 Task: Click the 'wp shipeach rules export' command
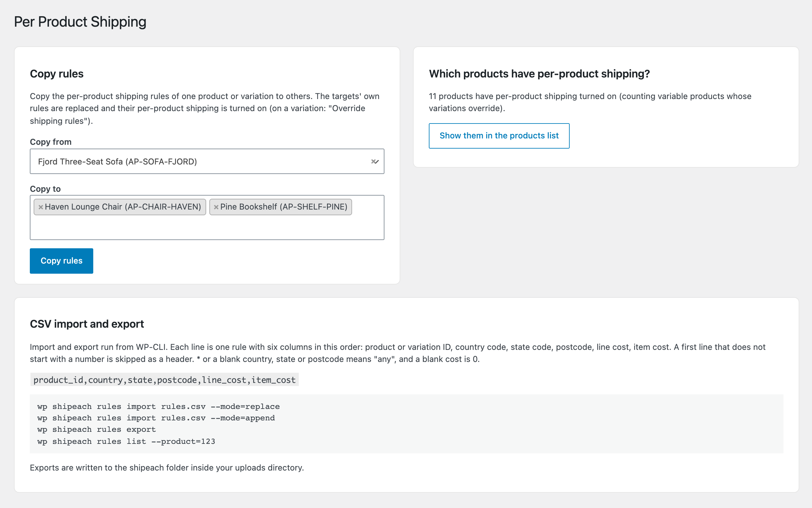pos(97,429)
